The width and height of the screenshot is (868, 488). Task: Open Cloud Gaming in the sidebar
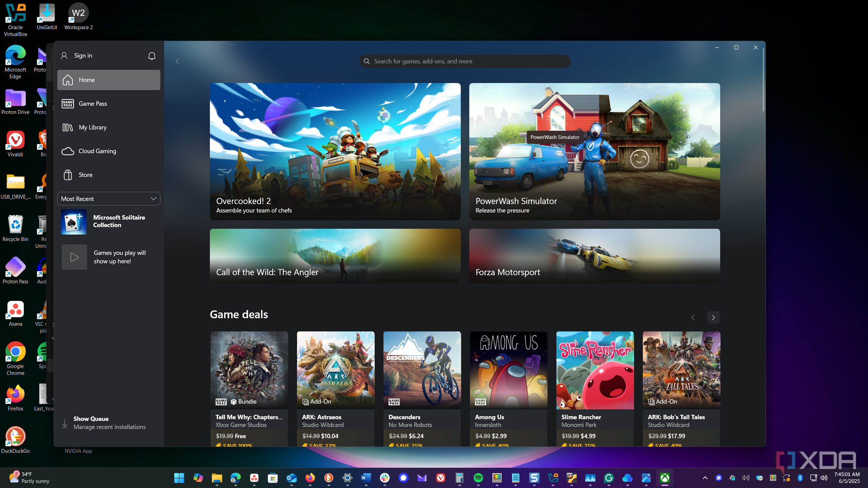click(x=109, y=151)
